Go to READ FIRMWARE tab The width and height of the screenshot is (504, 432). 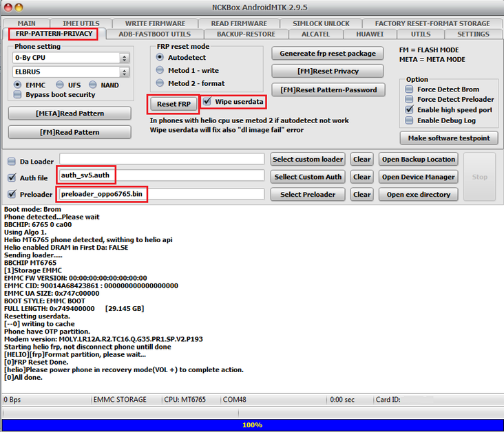[239, 23]
